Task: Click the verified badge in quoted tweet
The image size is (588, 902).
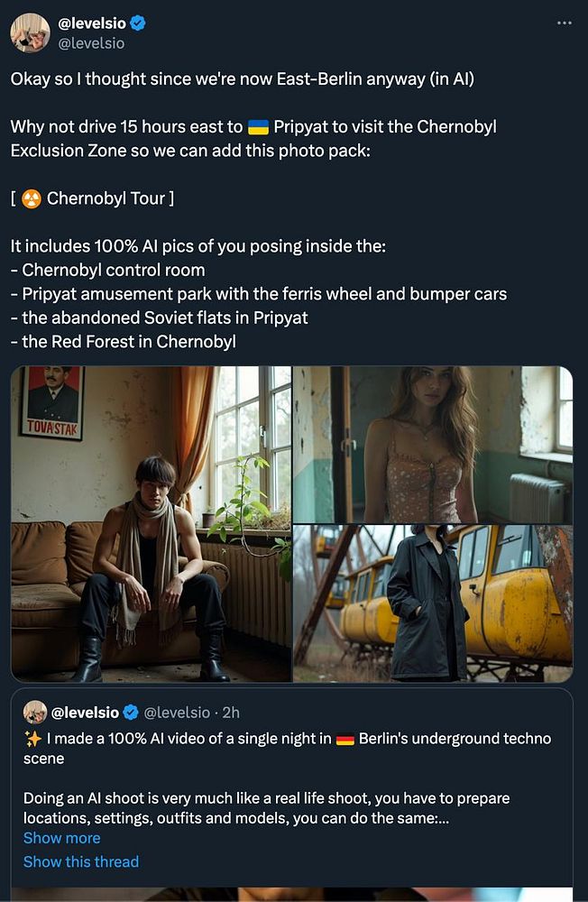Action: [x=131, y=713]
